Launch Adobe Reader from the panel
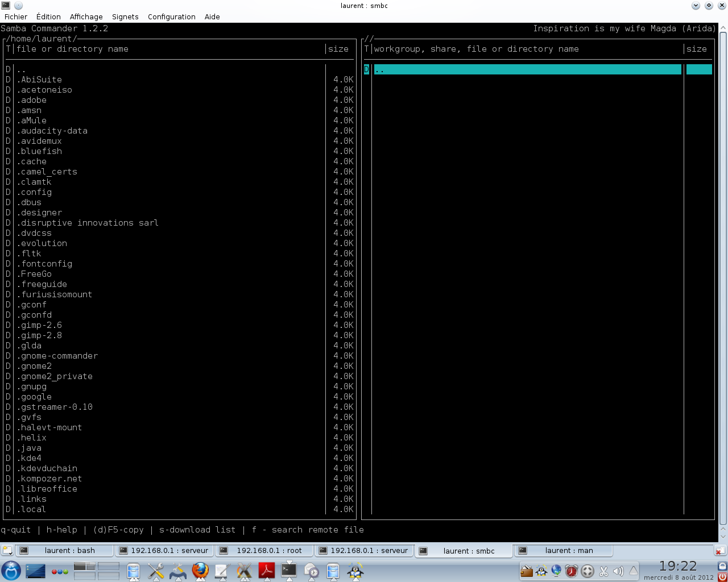The image size is (728, 582). (x=267, y=571)
